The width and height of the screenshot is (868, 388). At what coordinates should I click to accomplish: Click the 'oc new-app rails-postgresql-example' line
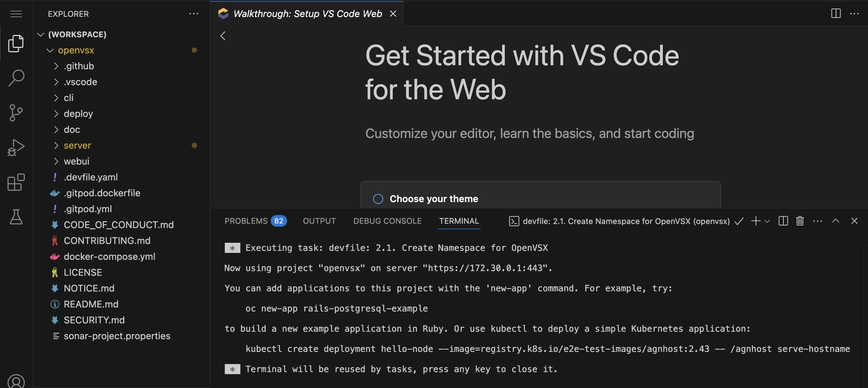coord(337,308)
